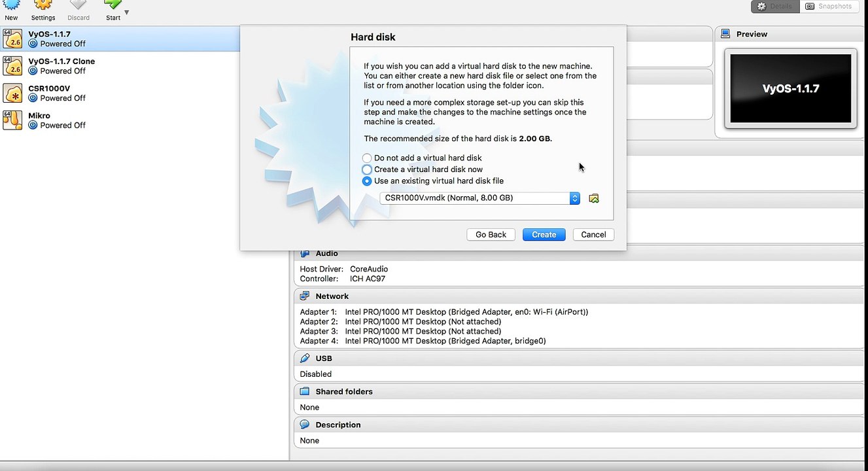
Task: Select the 'Adapter 2' network line
Action: 400,322
